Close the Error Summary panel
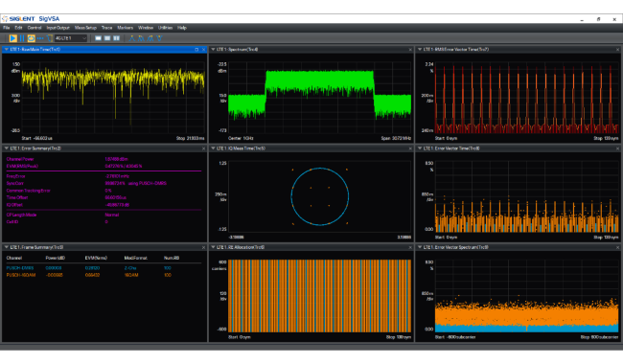The width and height of the screenshot is (623, 364). pyautogui.click(x=203, y=148)
